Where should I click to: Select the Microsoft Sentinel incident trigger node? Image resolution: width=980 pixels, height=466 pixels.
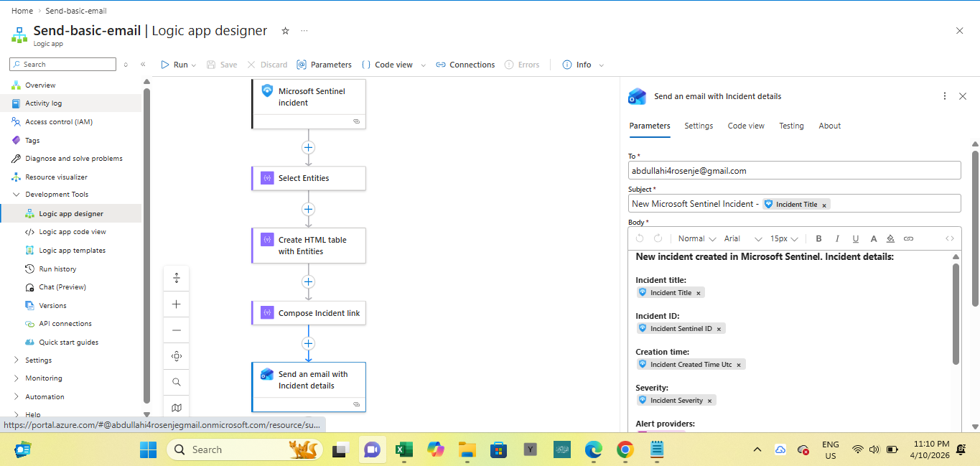(309, 103)
